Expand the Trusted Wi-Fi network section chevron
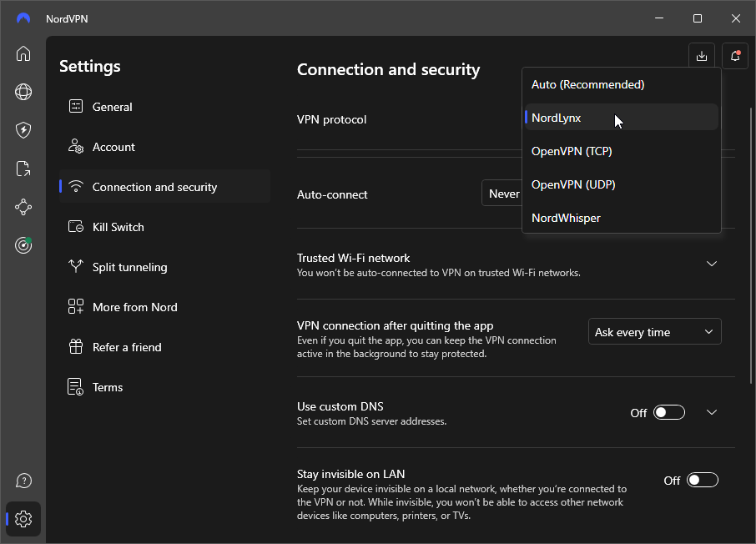This screenshot has width=756, height=544. [x=711, y=264]
